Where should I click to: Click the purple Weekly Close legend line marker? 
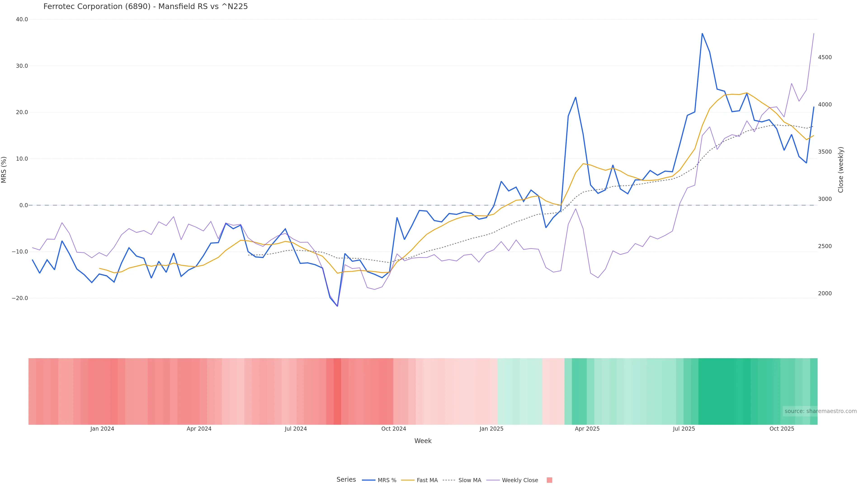point(493,480)
